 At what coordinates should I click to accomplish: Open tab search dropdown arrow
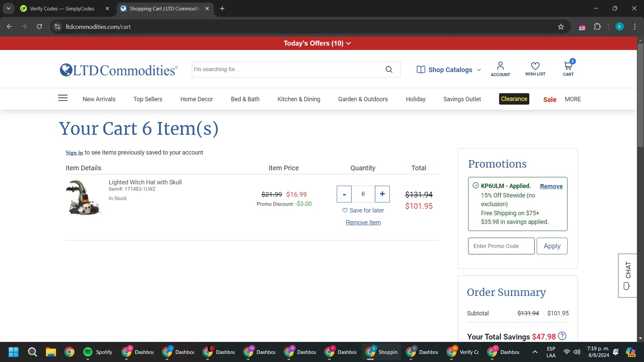8,9
